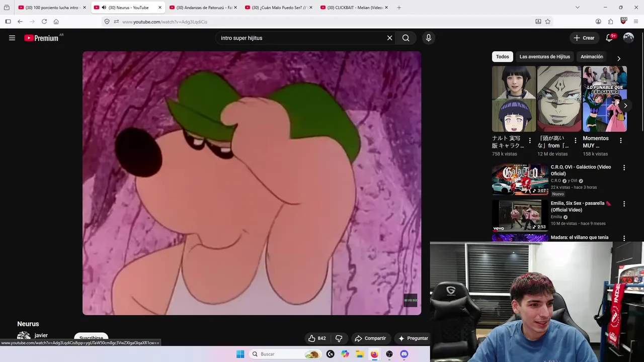Open the Firefox application menu
Screen dimensions: 644x362
[x=636, y=22]
